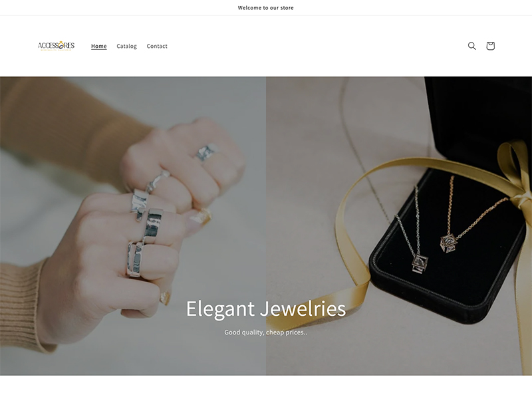
Task: Click the wide silver band ring on lower hand
Action: point(154,225)
